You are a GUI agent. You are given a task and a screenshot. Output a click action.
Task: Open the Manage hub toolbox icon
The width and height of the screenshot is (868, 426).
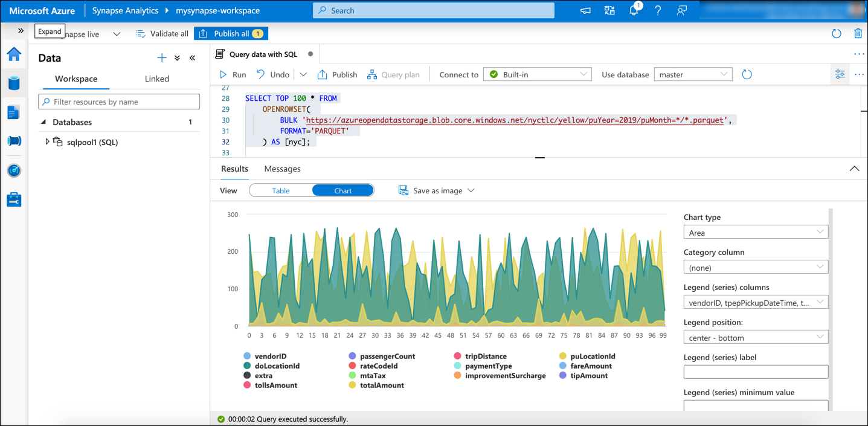click(x=14, y=199)
